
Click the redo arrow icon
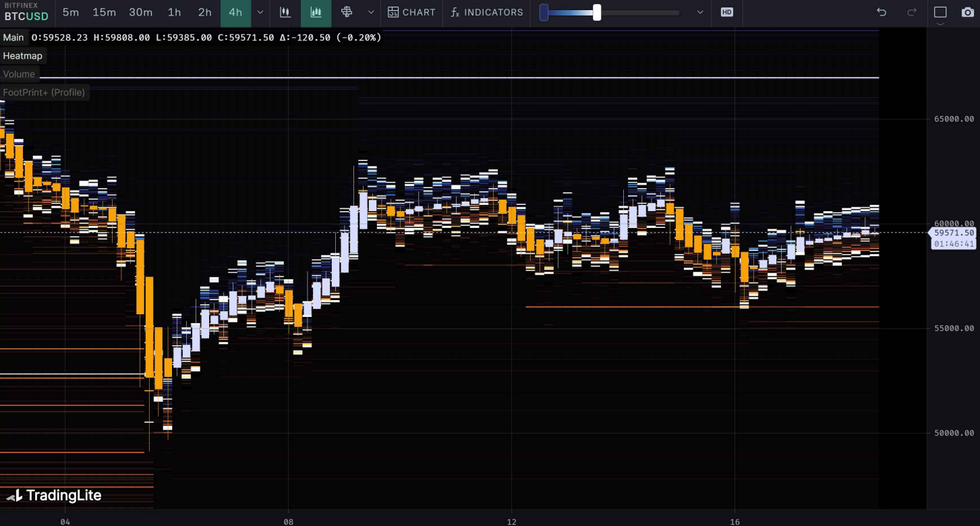tap(912, 12)
